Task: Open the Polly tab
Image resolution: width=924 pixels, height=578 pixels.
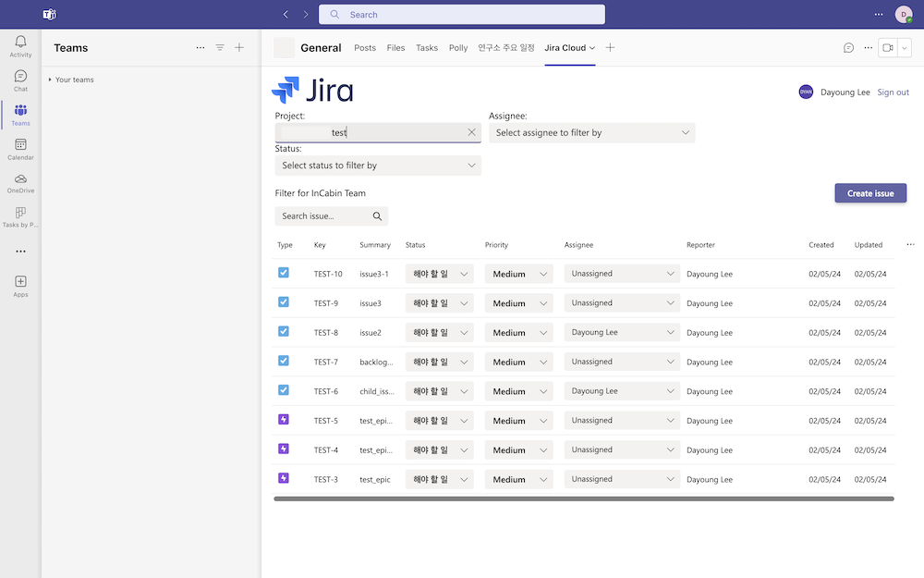Action: point(458,48)
